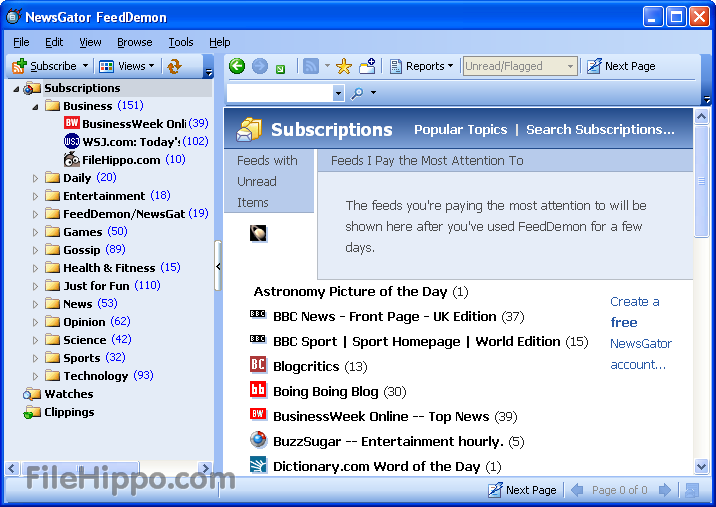Image resolution: width=716 pixels, height=507 pixels.
Task: Open the Tools menu
Action: [181, 42]
